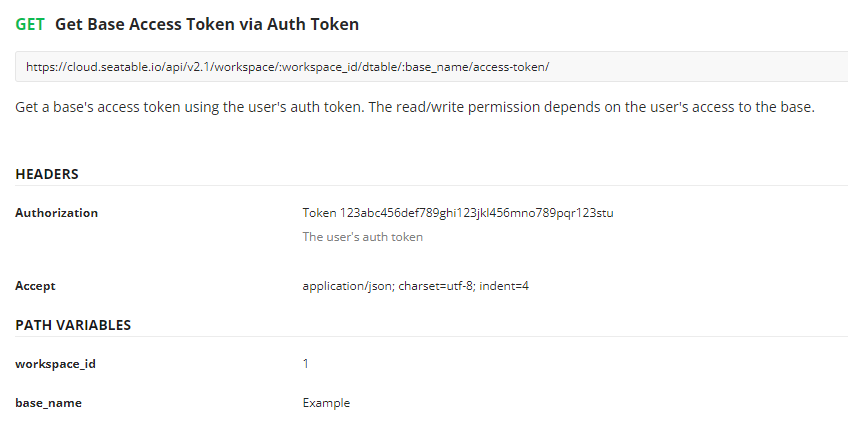This screenshot has height=432, width=848.
Task: Click the HEADERS section heading
Action: pos(47,174)
